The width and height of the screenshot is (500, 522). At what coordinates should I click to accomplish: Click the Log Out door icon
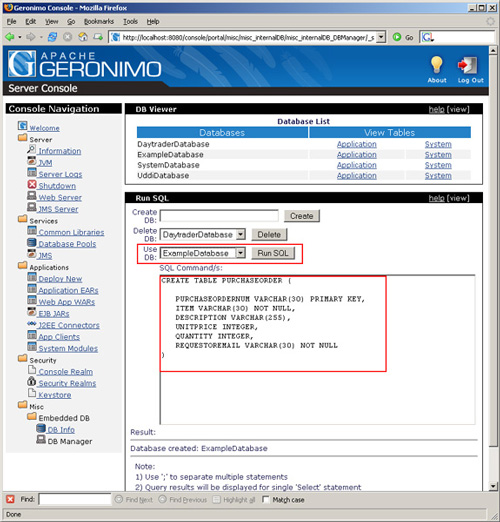tap(468, 66)
